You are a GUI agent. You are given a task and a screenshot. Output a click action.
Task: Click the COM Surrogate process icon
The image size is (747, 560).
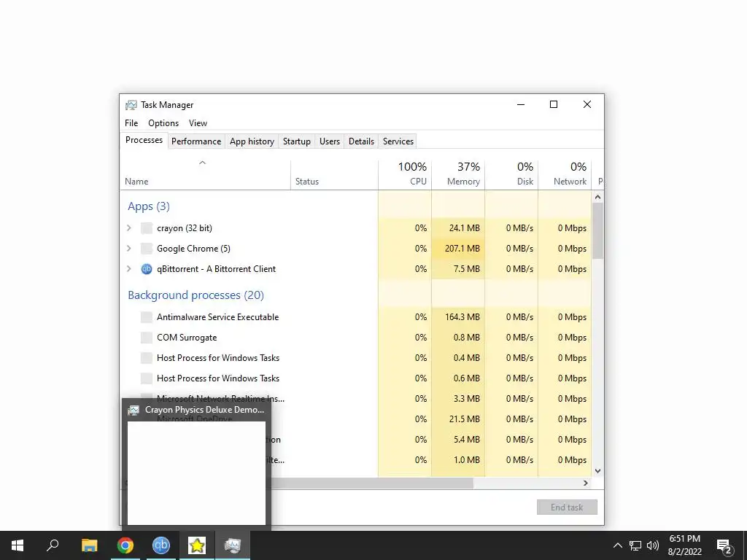pyautogui.click(x=146, y=338)
